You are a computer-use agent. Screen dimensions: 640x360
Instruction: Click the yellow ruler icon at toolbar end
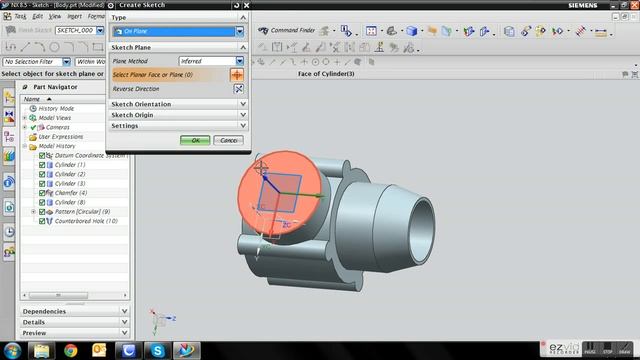600,32
